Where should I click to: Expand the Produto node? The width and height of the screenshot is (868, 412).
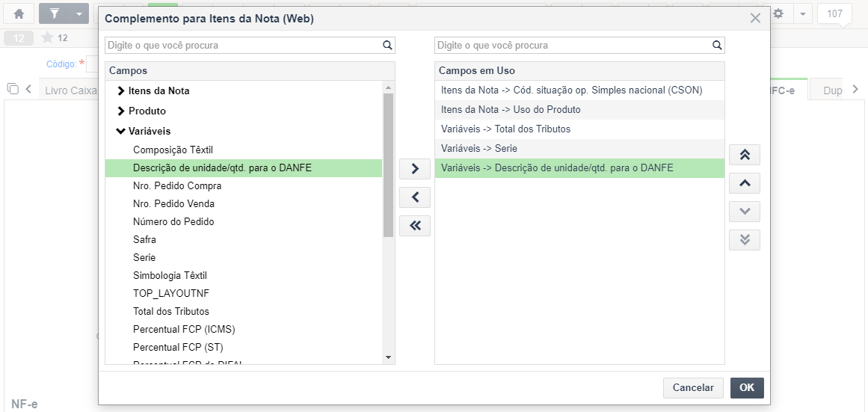coord(121,111)
